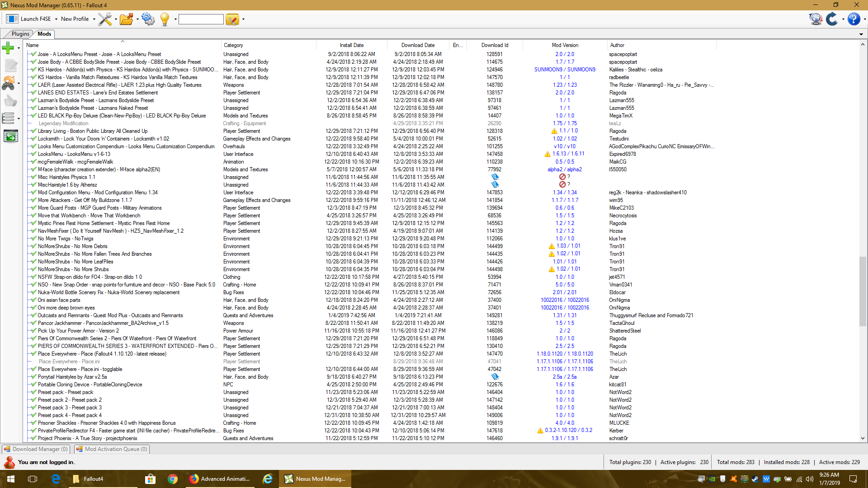The width and height of the screenshot is (868, 488).
Task: Click the grayed-out edit note icon
Action: pos(10,66)
